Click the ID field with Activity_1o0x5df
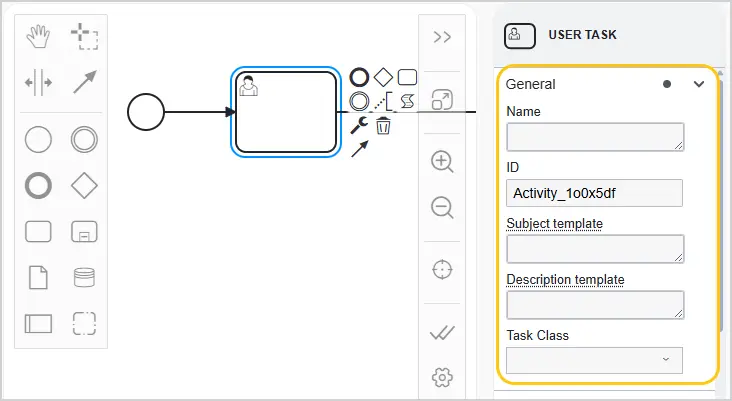 [x=594, y=193]
